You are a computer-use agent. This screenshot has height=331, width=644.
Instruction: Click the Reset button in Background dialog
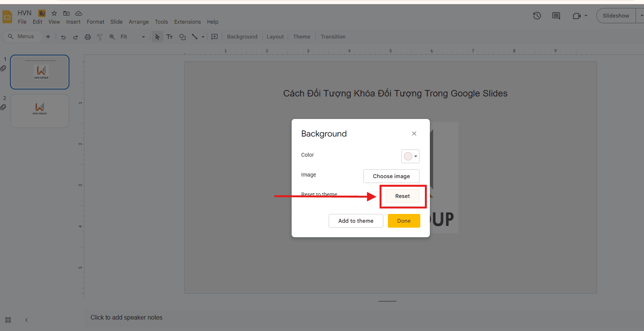click(x=402, y=196)
